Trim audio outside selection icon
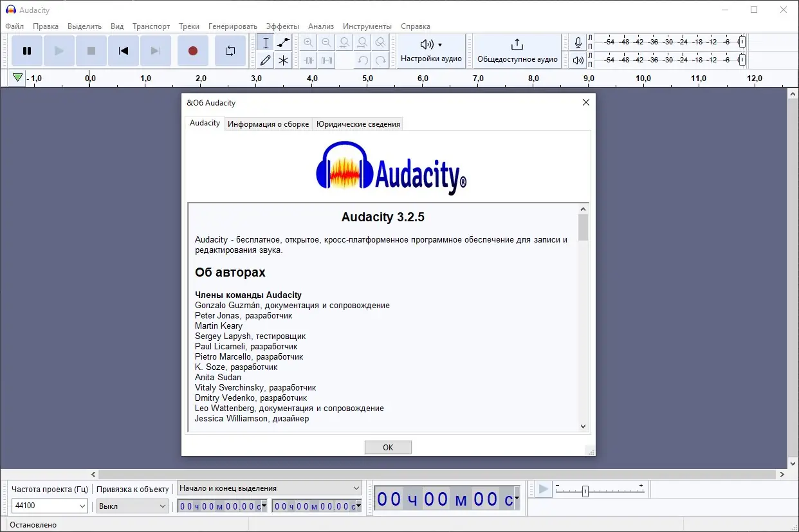The height and width of the screenshot is (532, 799). [309, 60]
